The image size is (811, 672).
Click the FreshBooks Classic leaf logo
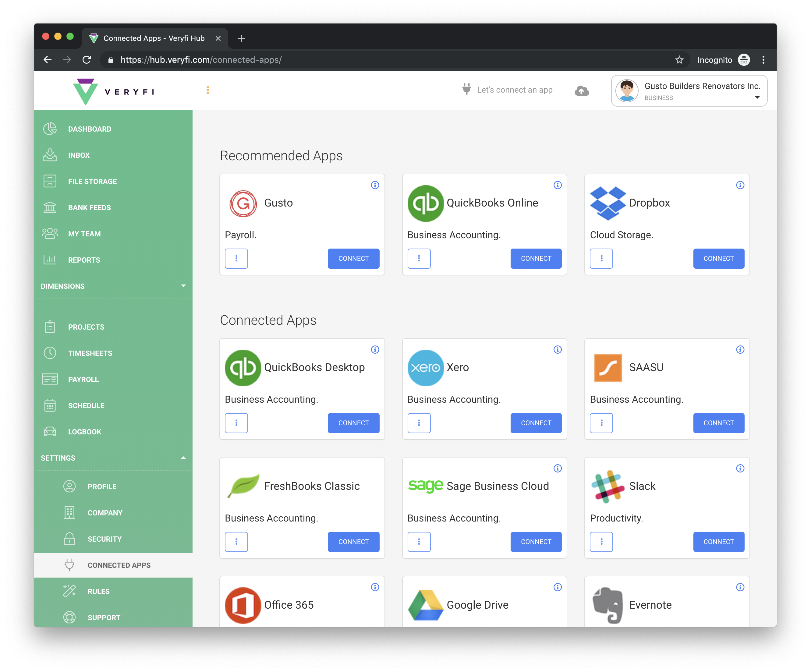[x=243, y=486]
